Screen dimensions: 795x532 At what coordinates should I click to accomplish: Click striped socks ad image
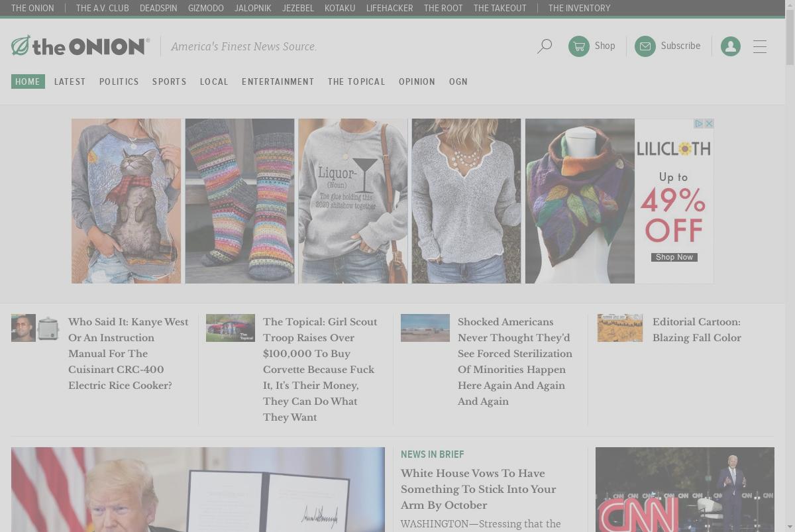(x=240, y=201)
